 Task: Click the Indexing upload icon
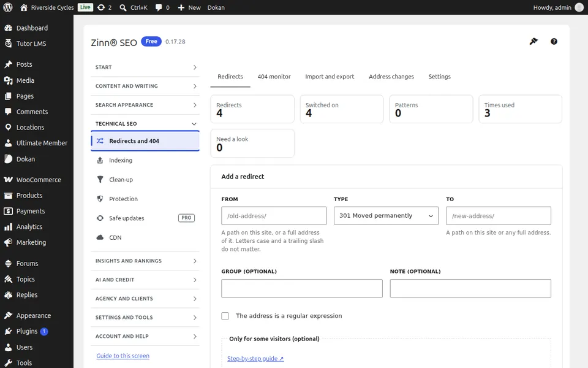[x=100, y=160]
